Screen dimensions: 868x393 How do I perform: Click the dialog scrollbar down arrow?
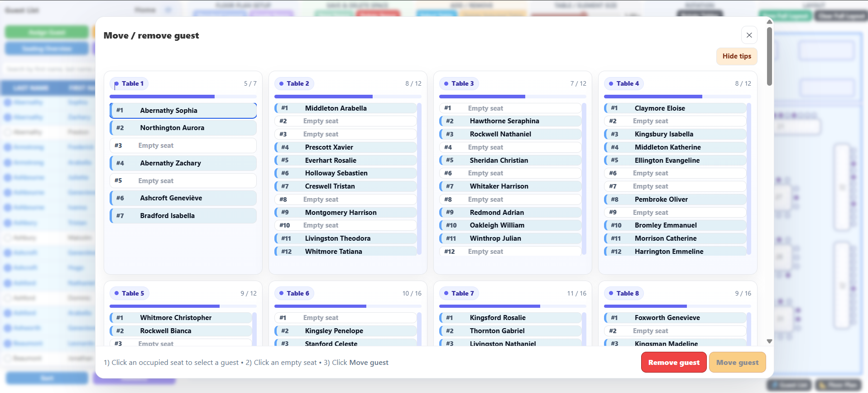[x=769, y=341]
